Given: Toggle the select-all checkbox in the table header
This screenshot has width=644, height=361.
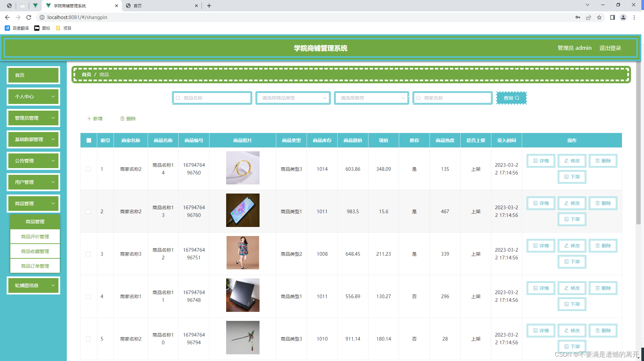Looking at the screenshot, I should 89,140.
